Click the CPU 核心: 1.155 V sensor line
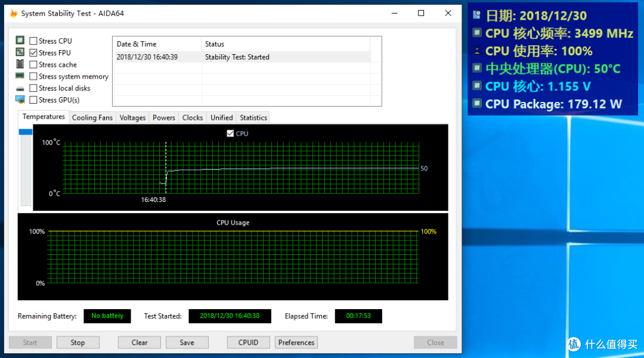The height and width of the screenshot is (358, 644). 538,86
